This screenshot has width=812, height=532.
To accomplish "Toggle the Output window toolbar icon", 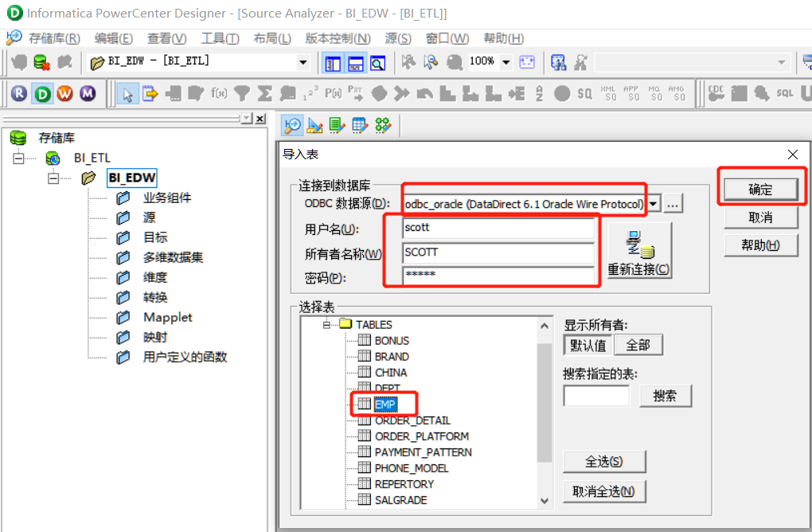I will pos(355,63).
